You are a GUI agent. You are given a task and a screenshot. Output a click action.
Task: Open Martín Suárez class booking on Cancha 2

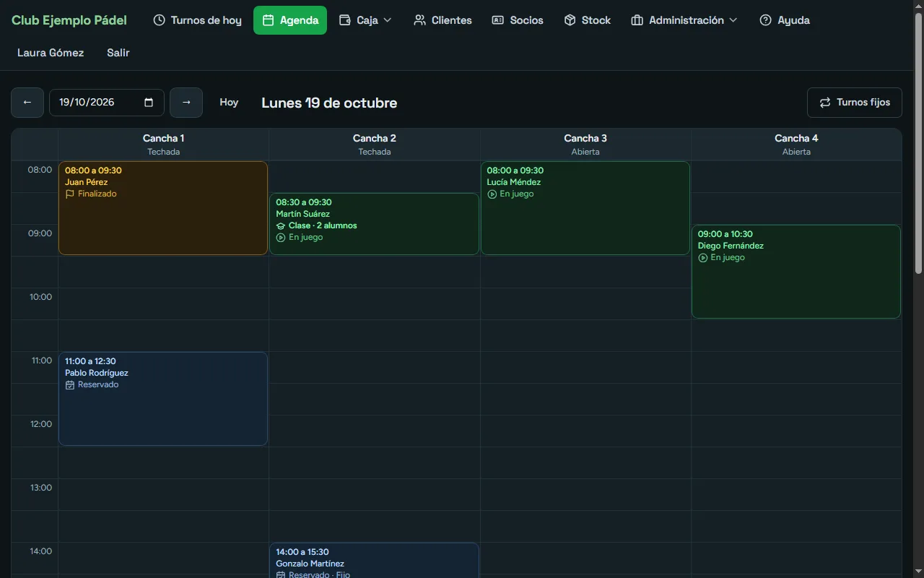[x=374, y=224]
